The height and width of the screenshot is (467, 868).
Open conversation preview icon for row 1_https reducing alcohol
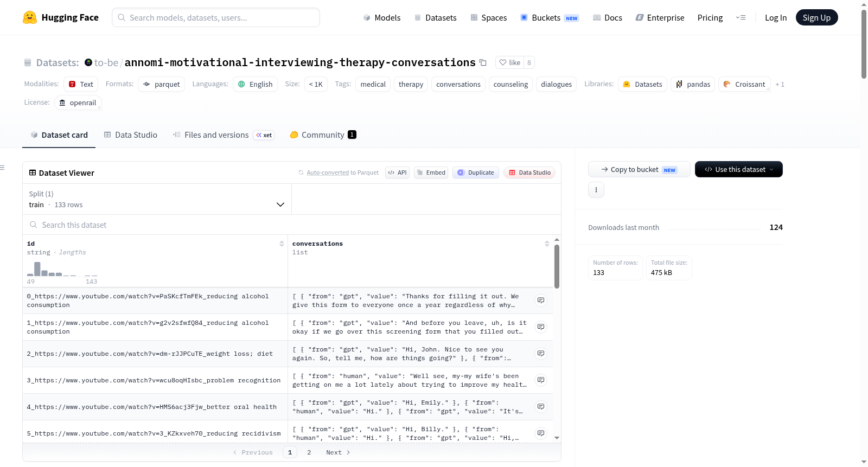pos(541,327)
